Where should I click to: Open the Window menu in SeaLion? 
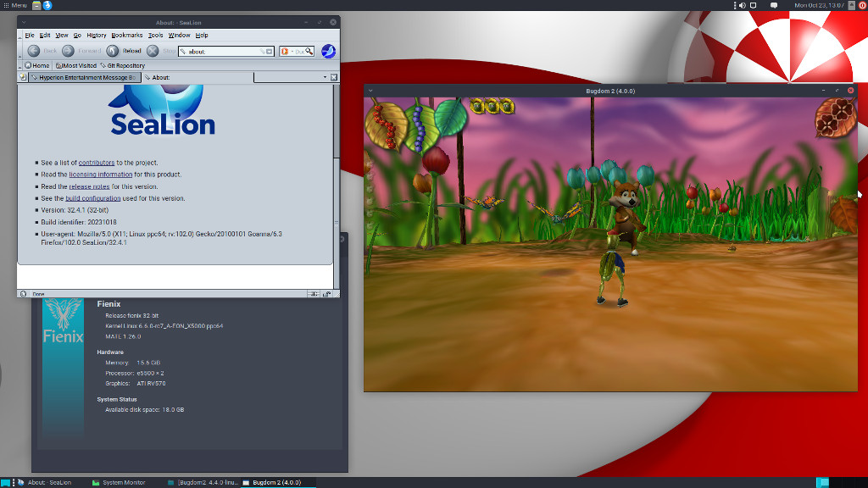[179, 35]
